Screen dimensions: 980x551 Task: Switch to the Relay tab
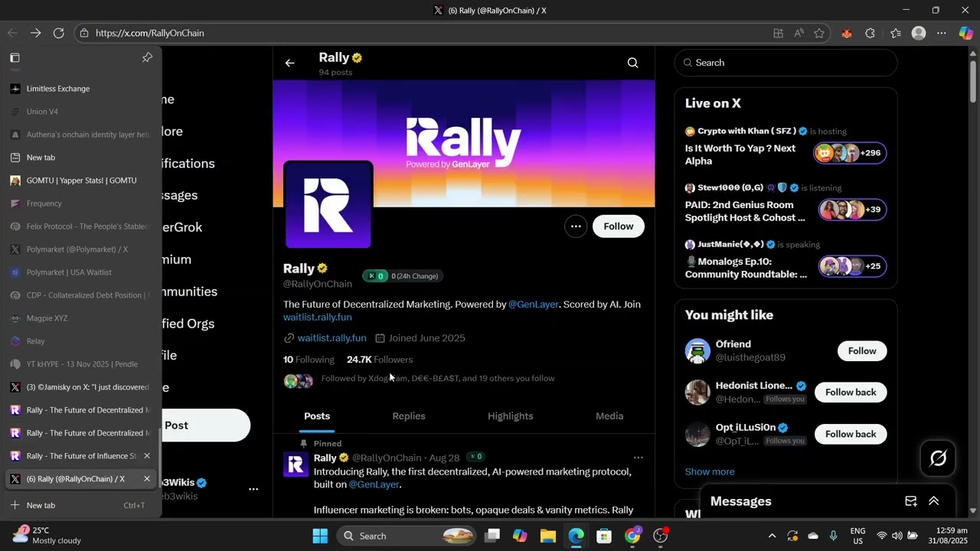(81, 341)
